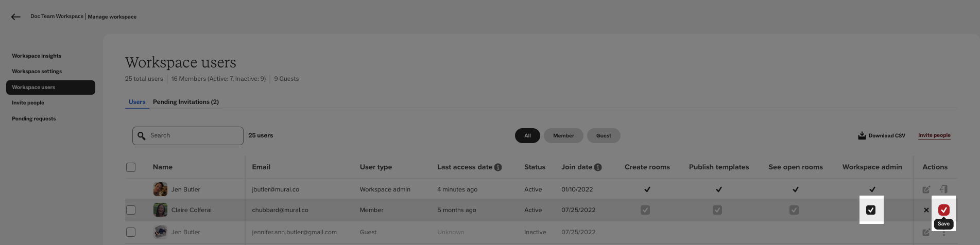
Task: Toggle Workspace admin checkbox for Claire Colferai
Action: [871, 210]
